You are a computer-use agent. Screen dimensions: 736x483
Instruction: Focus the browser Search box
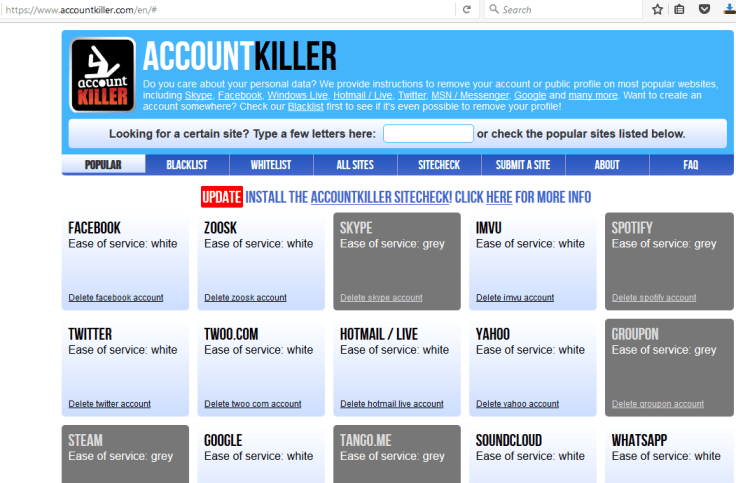(x=563, y=9)
